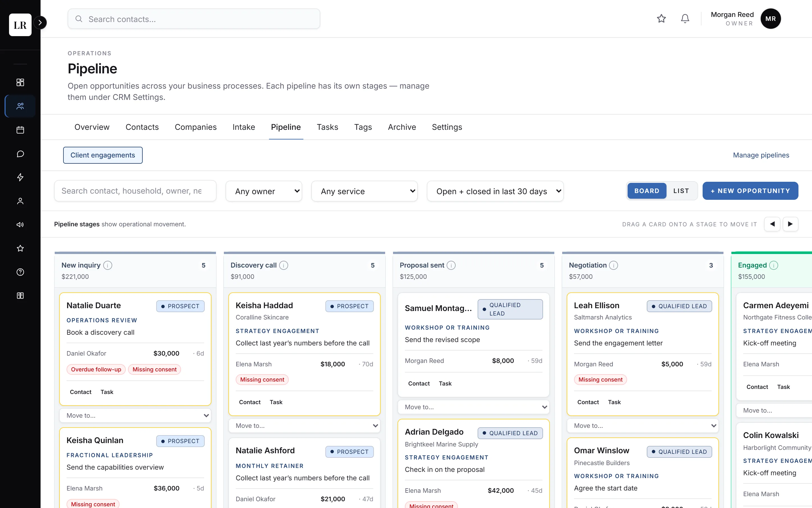The image size is (812, 508).
Task: Open the chat bubble icon in sidebar
Action: [20, 154]
